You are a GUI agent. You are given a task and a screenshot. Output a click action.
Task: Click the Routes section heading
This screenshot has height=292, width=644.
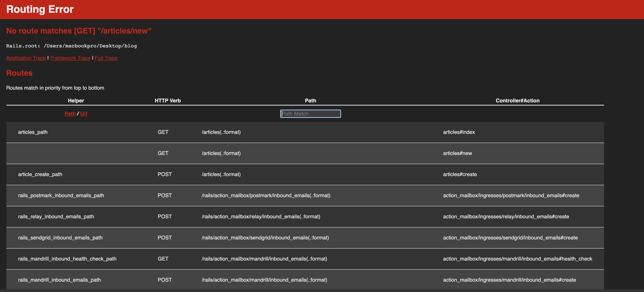[x=19, y=73]
